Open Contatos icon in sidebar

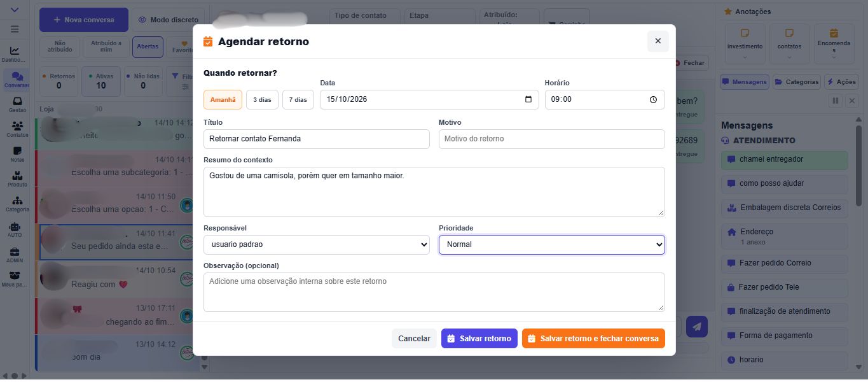tap(17, 130)
